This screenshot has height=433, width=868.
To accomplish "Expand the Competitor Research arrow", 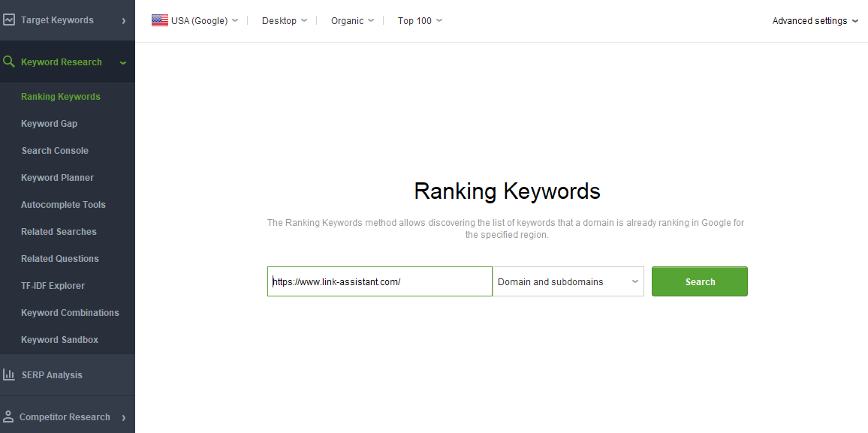I will pos(123,417).
